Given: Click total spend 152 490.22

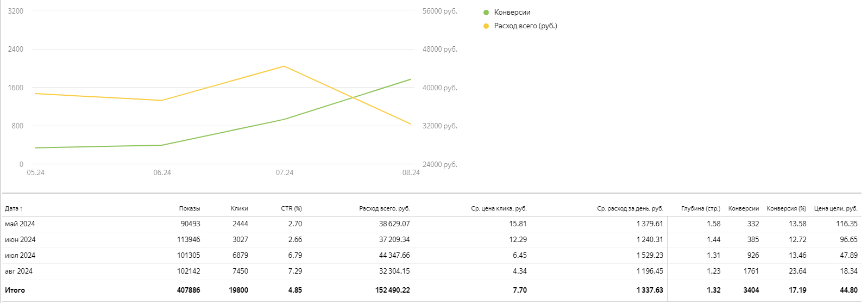Looking at the screenshot, I should tap(393, 290).
